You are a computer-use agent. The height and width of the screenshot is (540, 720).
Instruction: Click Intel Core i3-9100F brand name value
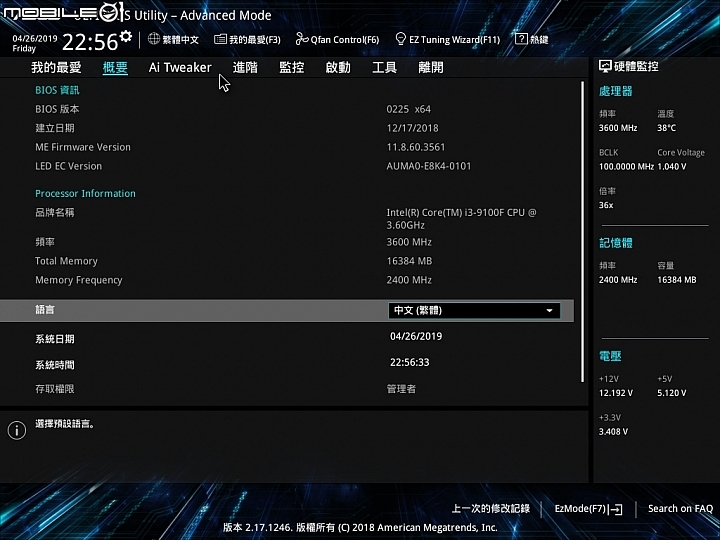[x=461, y=219]
